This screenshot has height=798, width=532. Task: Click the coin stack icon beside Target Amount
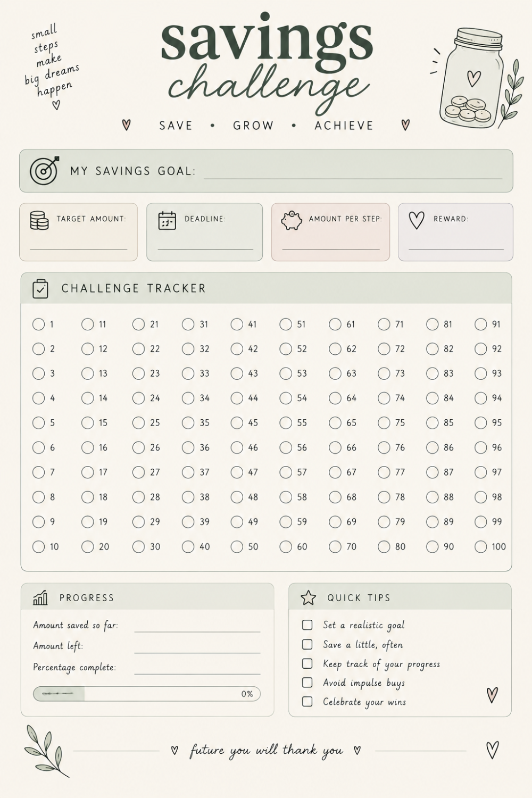tap(39, 220)
